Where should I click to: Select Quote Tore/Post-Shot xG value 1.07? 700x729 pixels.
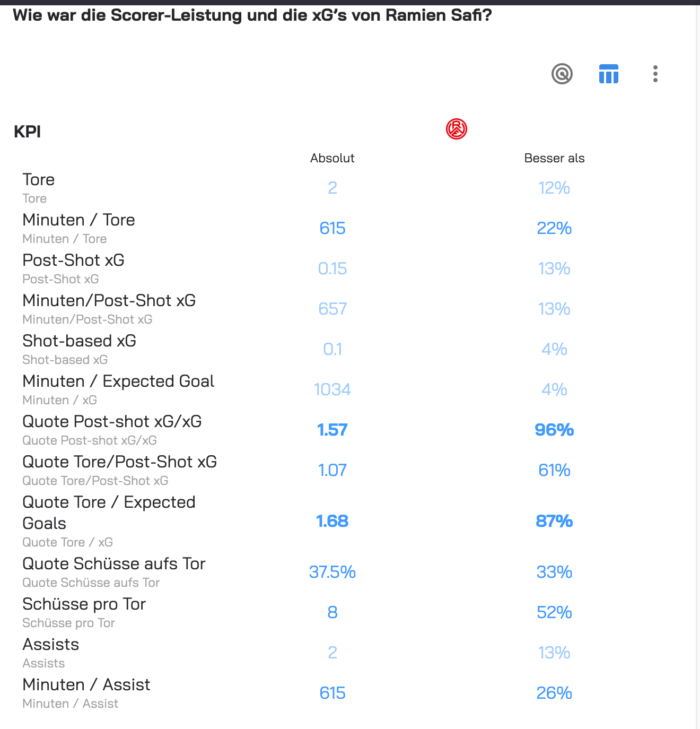332,470
